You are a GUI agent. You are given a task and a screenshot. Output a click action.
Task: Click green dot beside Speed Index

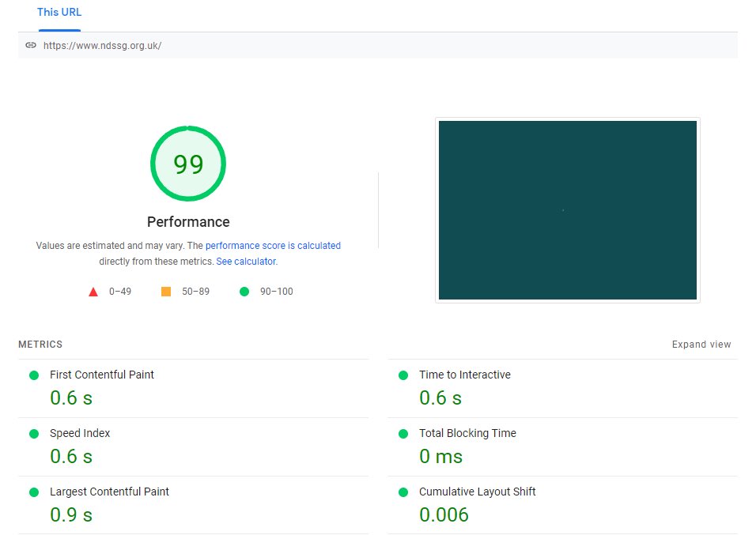pyautogui.click(x=34, y=434)
